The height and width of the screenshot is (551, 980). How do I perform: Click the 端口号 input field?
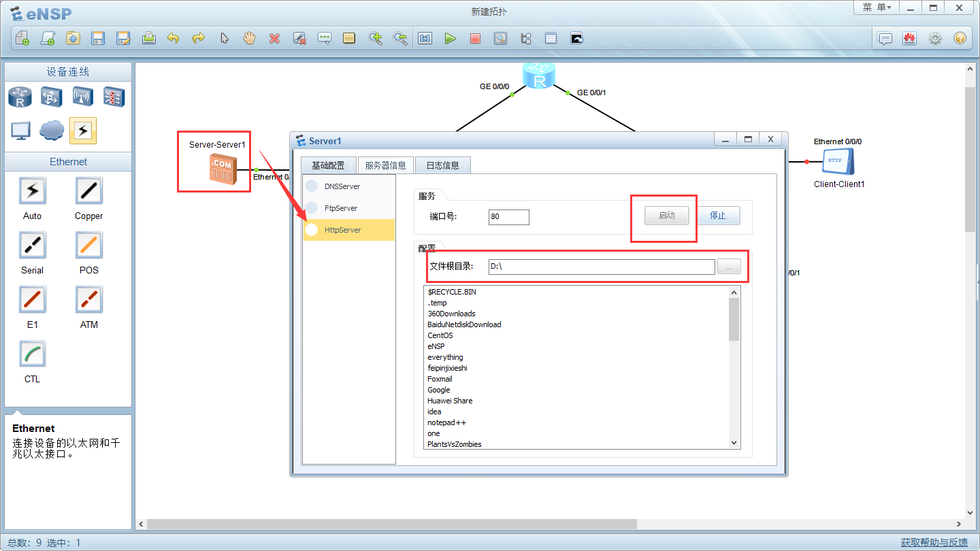tap(508, 217)
